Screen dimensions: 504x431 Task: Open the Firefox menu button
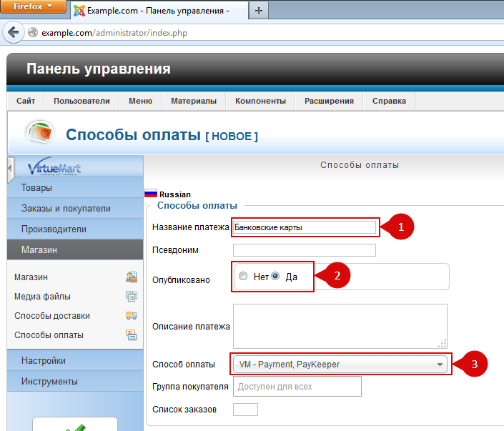[x=34, y=7]
